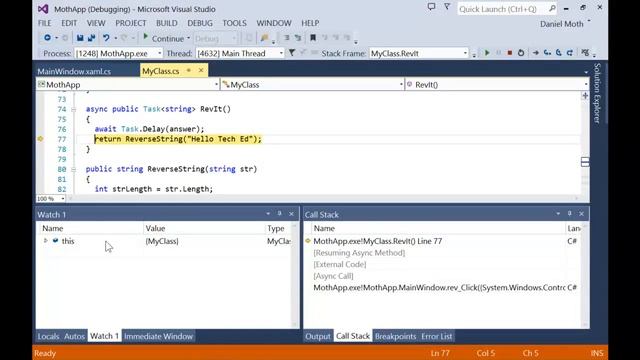This screenshot has height=360, width=640.
Task: Switch to the Autos tab
Action: coord(74,336)
